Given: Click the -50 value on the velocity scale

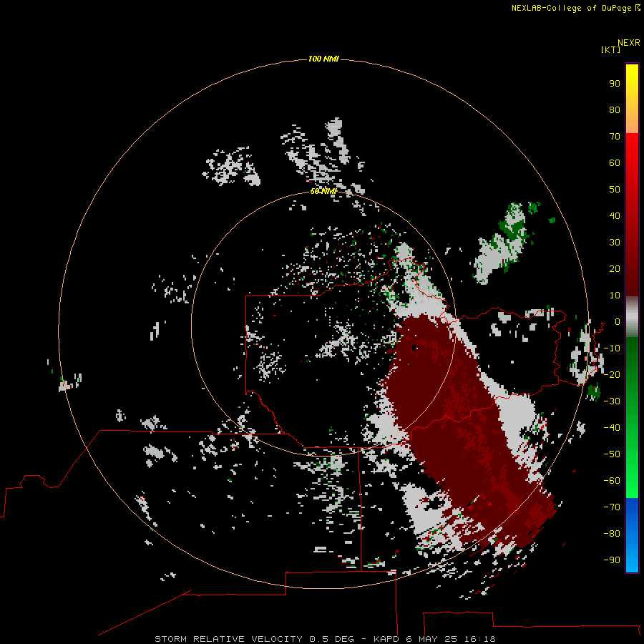Looking at the screenshot, I should pos(612,454).
